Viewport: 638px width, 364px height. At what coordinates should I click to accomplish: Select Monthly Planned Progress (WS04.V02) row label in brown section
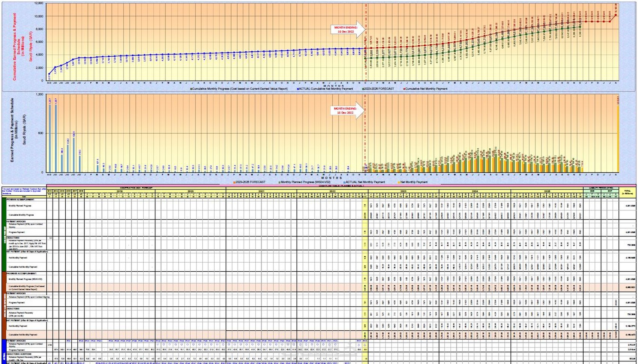26,279
